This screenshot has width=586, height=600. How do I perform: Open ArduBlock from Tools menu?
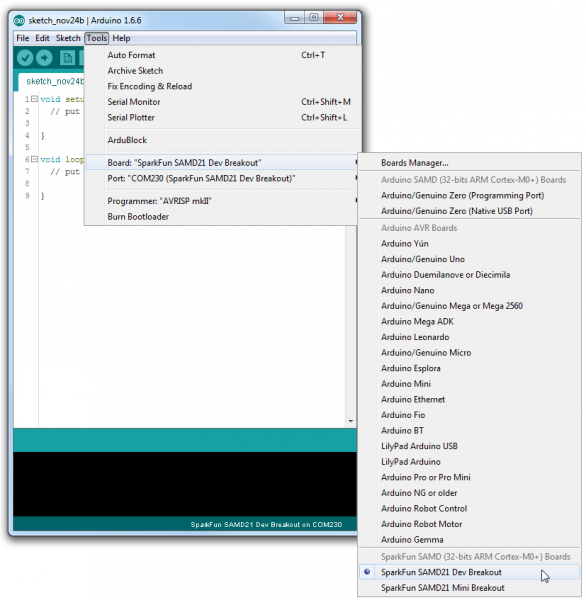point(223,140)
